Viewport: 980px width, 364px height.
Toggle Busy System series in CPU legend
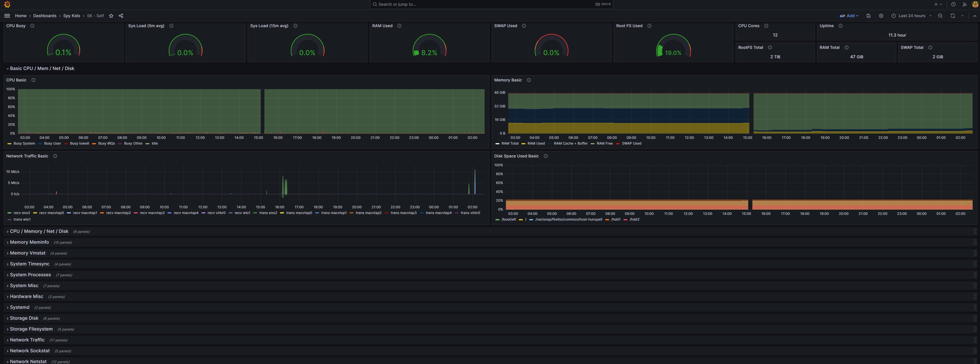pyautogui.click(x=24, y=143)
